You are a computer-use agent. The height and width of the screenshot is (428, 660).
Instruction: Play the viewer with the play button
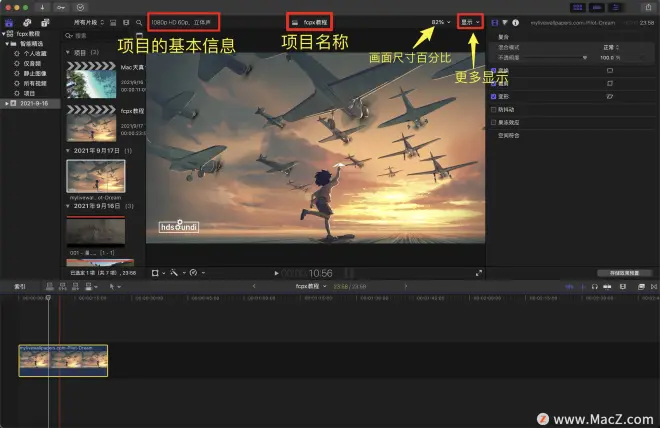point(276,273)
